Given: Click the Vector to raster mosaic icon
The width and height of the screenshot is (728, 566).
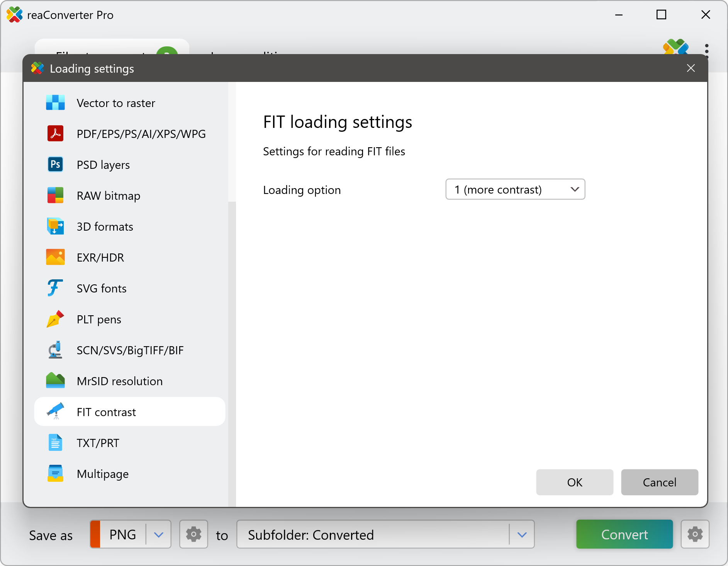Looking at the screenshot, I should pos(55,103).
